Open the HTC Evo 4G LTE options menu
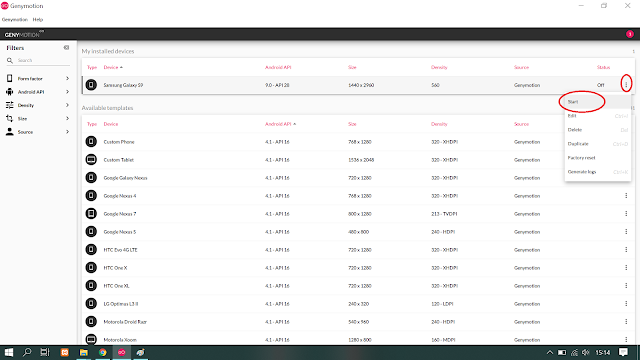 coord(626,249)
